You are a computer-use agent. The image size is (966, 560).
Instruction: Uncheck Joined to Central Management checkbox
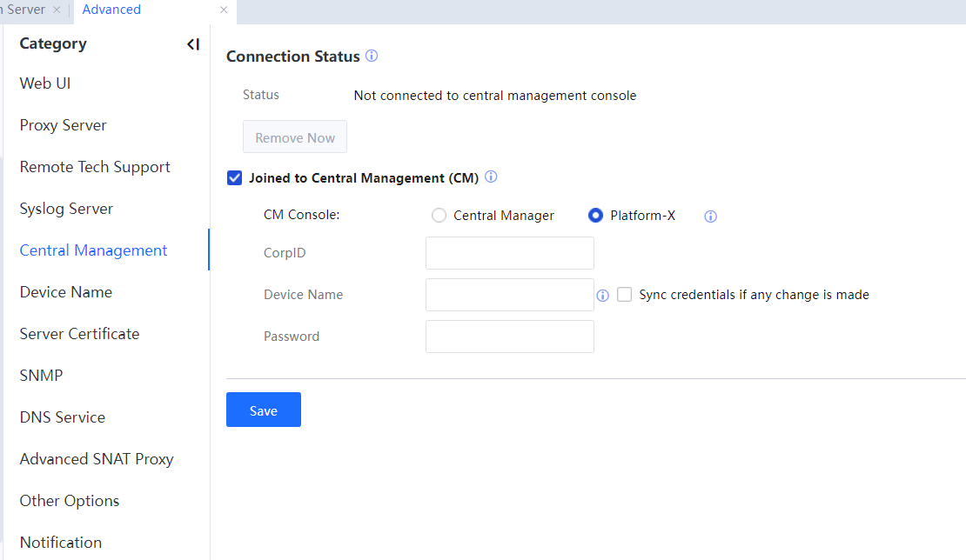(x=234, y=178)
